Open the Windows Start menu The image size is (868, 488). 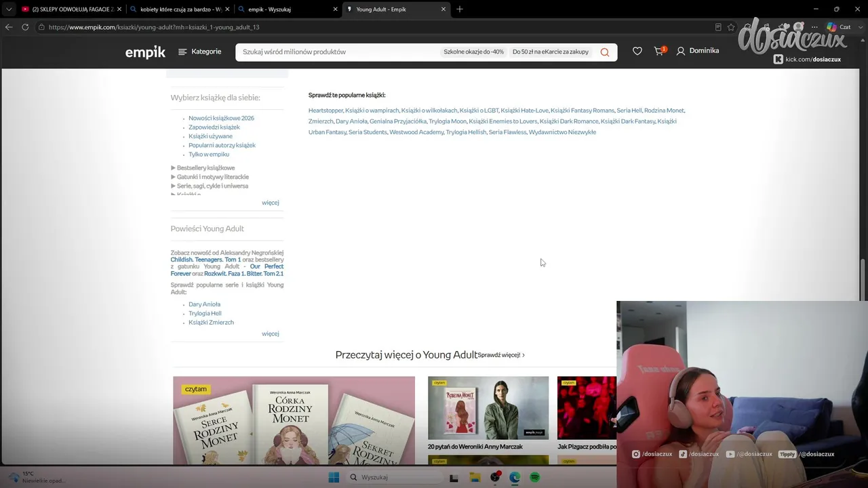tap(334, 477)
